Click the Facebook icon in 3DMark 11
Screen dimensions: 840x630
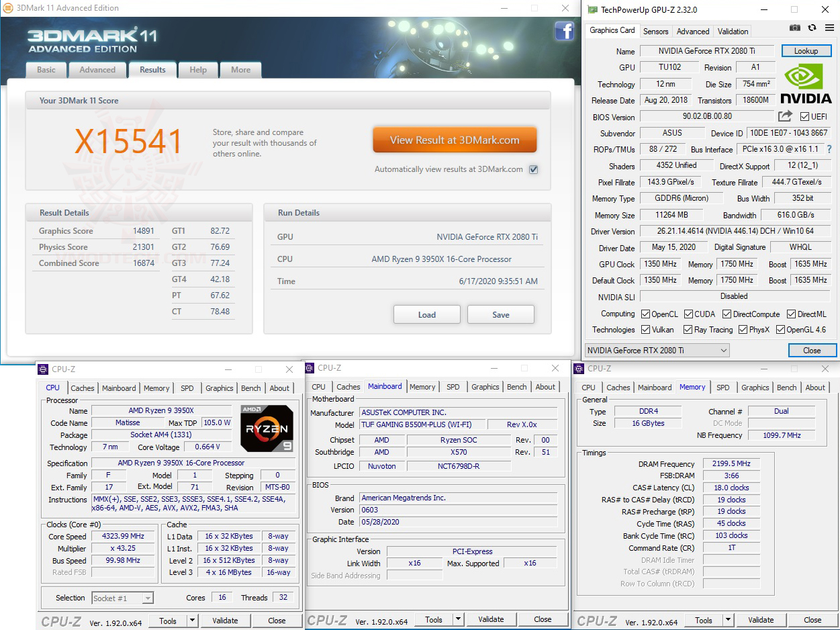coord(565,32)
